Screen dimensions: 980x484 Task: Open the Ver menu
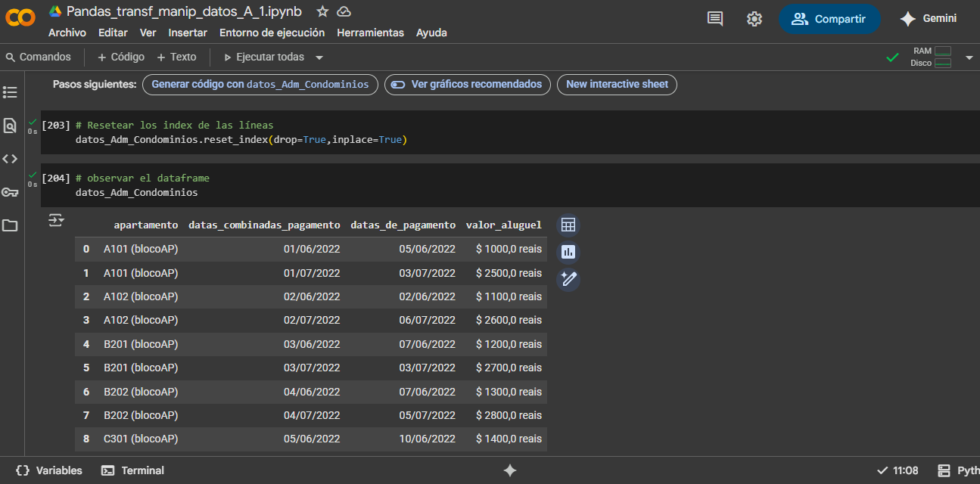click(x=148, y=33)
